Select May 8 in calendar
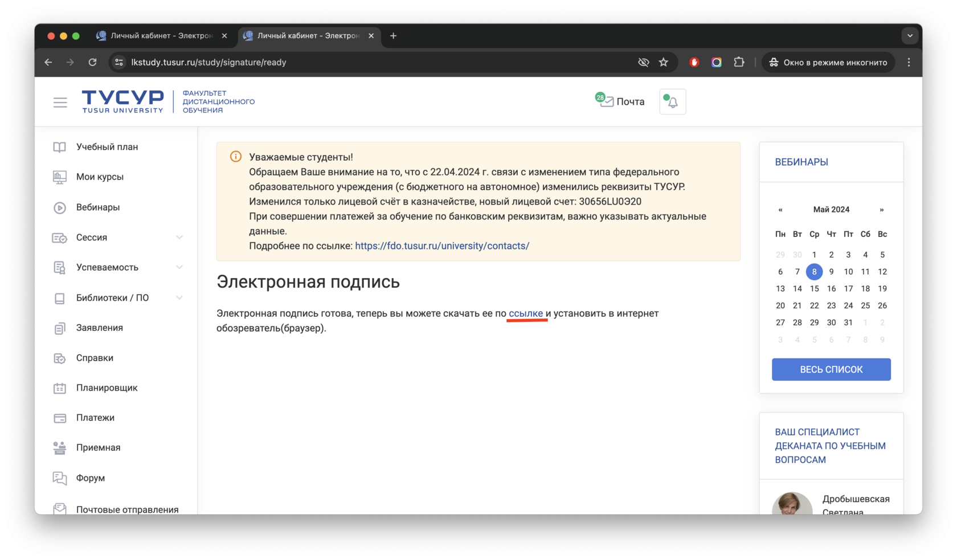Image resolution: width=957 pixels, height=560 pixels. point(814,272)
